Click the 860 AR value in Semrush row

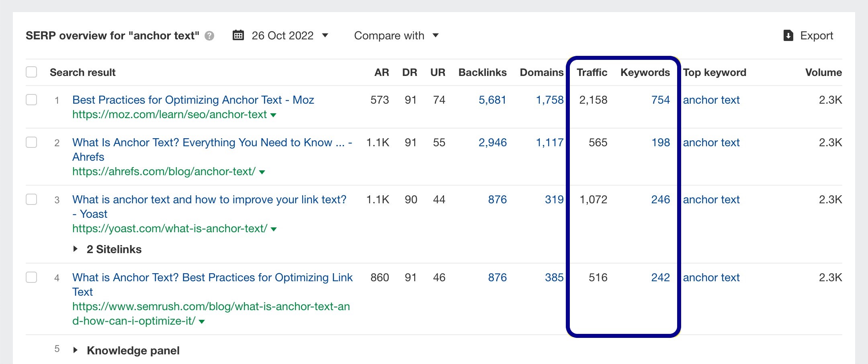point(380,277)
